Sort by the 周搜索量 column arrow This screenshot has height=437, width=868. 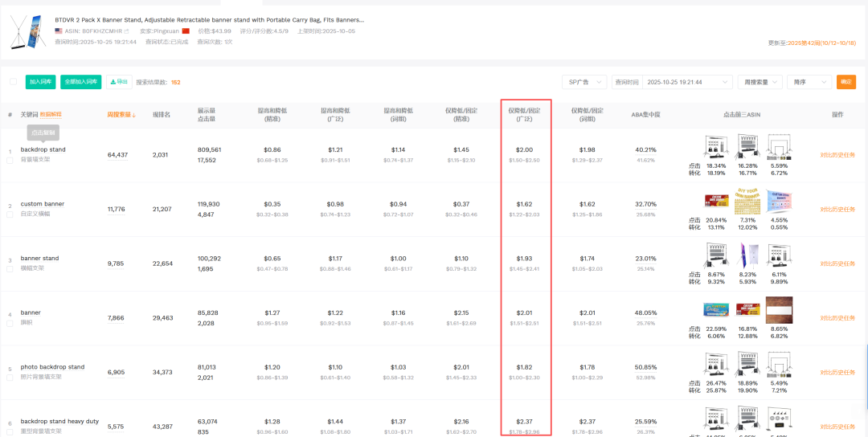(x=134, y=115)
